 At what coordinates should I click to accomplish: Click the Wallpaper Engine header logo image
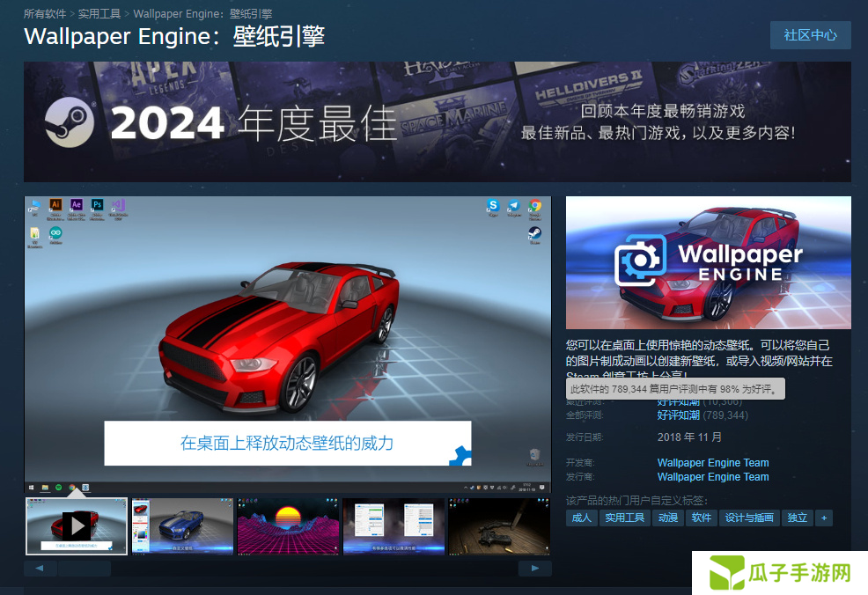coord(708,262)
